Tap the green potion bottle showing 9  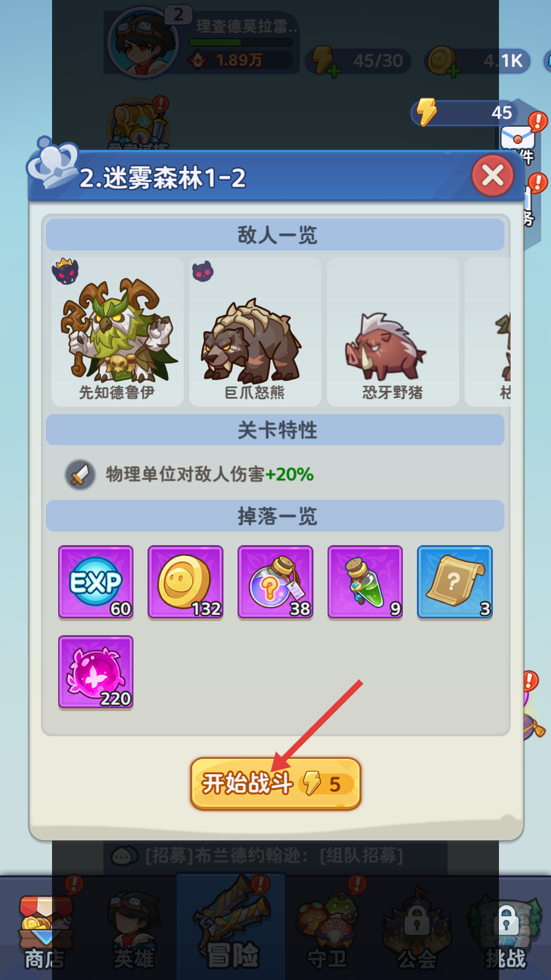pos(365,582)
